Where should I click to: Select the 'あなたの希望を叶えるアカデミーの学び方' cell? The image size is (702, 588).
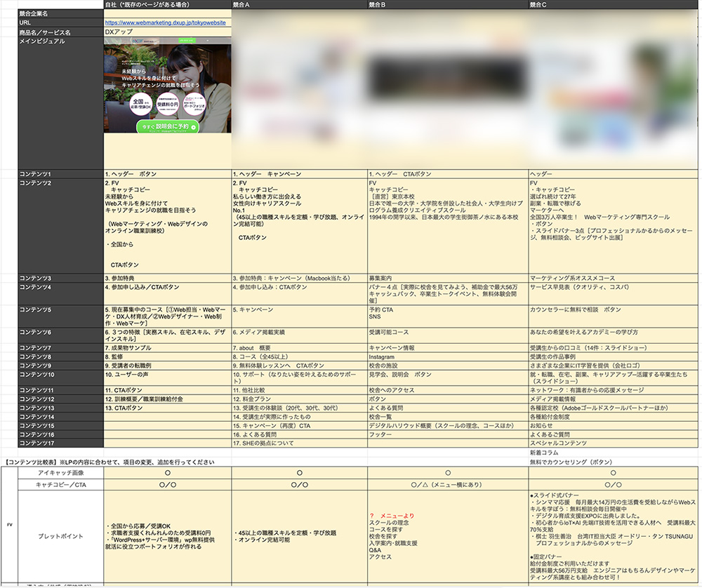pos(614,335)
